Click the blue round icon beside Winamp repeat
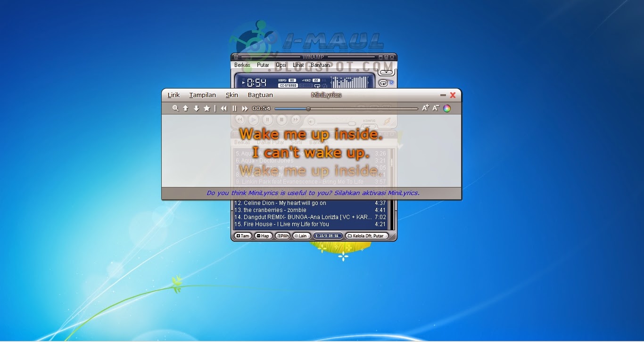The width and height of the screenshot is (644, 342). click(x=391, y=83)
